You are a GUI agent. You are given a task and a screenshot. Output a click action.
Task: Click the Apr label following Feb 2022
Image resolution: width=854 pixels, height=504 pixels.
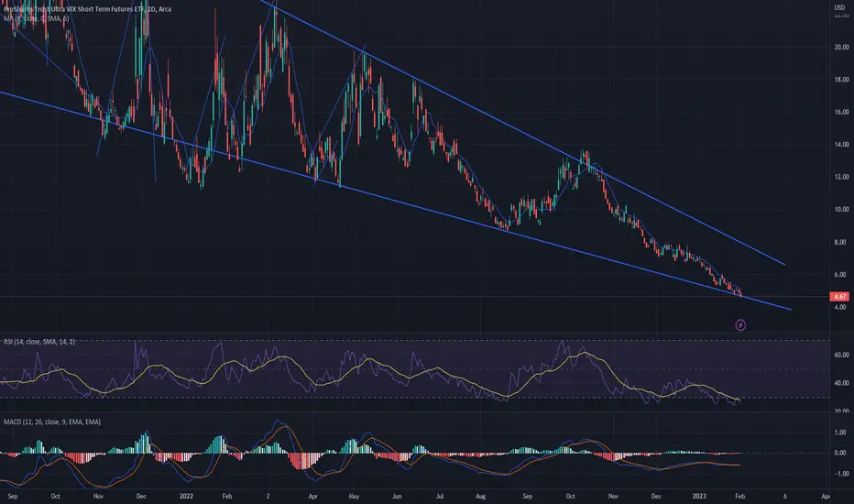click(312, 497)
